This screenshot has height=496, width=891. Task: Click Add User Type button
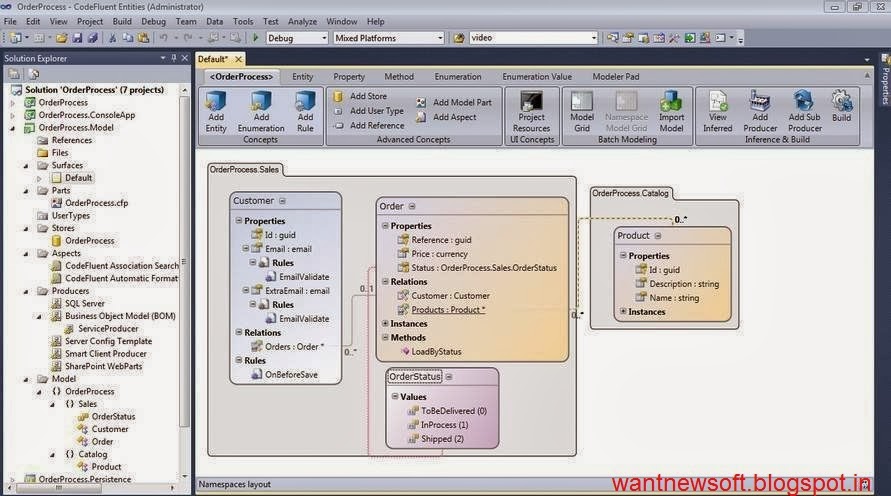pos(369,111)
